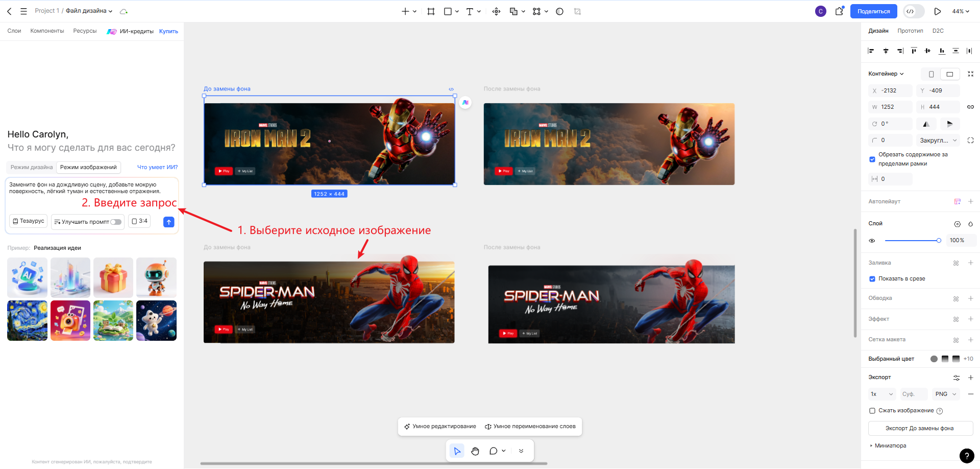Click the purple C user avatar
This screenshot has height=469, width=980.
820,11
